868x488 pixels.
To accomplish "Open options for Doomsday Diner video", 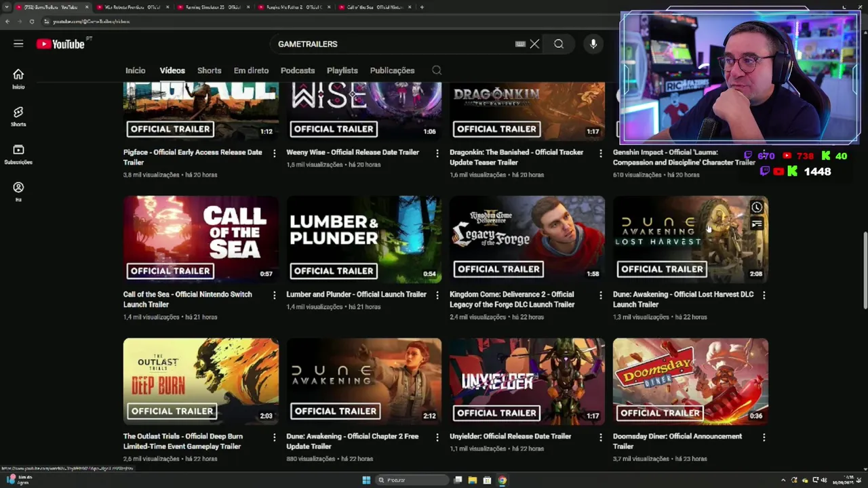I will tap(764, 438).
